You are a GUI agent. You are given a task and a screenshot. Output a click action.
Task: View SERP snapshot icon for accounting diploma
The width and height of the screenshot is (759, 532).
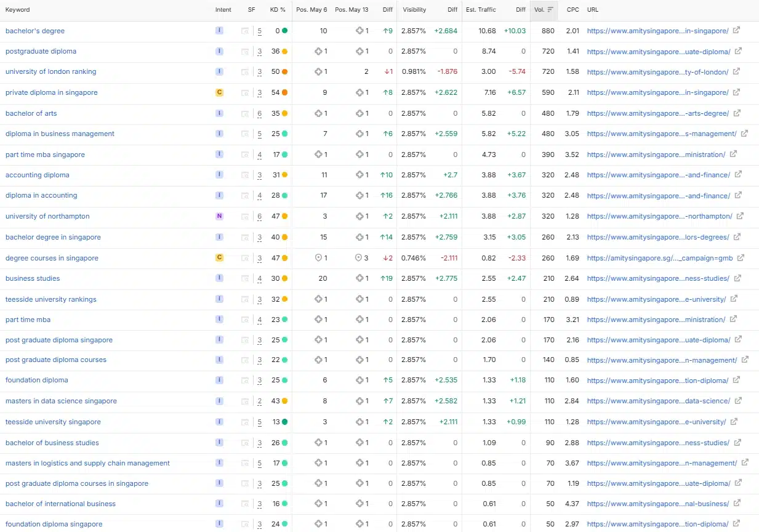click(x=245, y=175)
